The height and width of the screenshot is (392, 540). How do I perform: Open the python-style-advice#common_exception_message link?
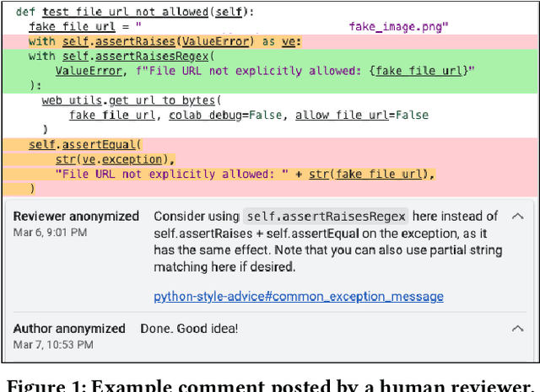pos(298,296)
